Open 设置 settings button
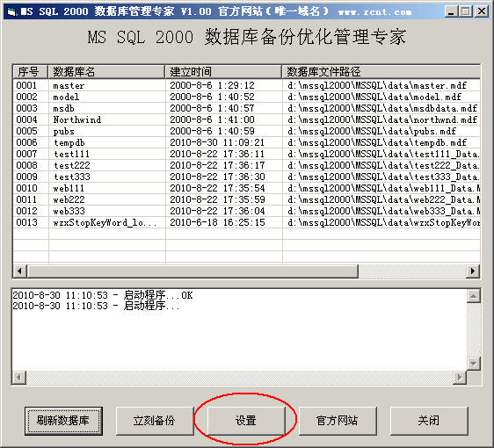Viewport: 494px width, 448px height. click(x=246, y=421)
